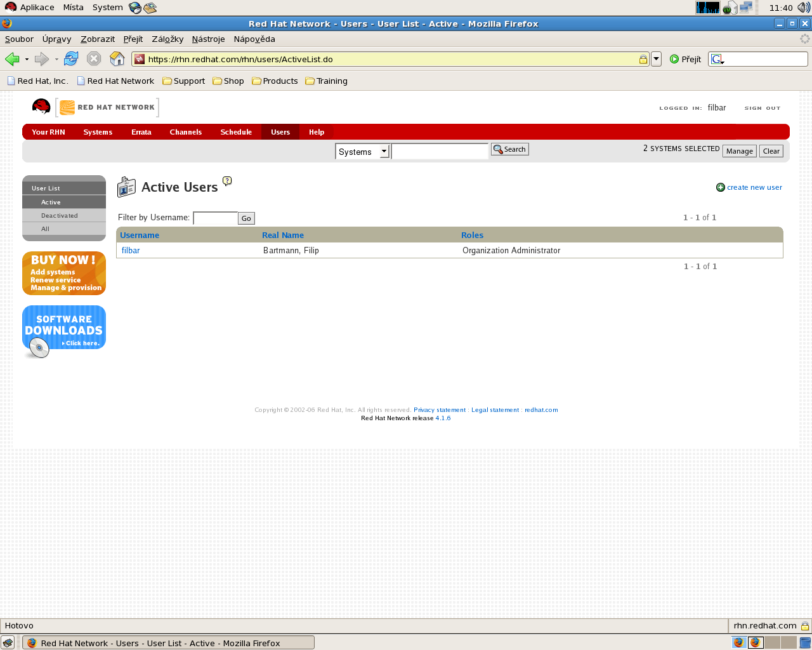Image resolution: width=812 pixels, height=650 pixels.
Task: Switch to the first workspace in the pager
Action: 739,642
